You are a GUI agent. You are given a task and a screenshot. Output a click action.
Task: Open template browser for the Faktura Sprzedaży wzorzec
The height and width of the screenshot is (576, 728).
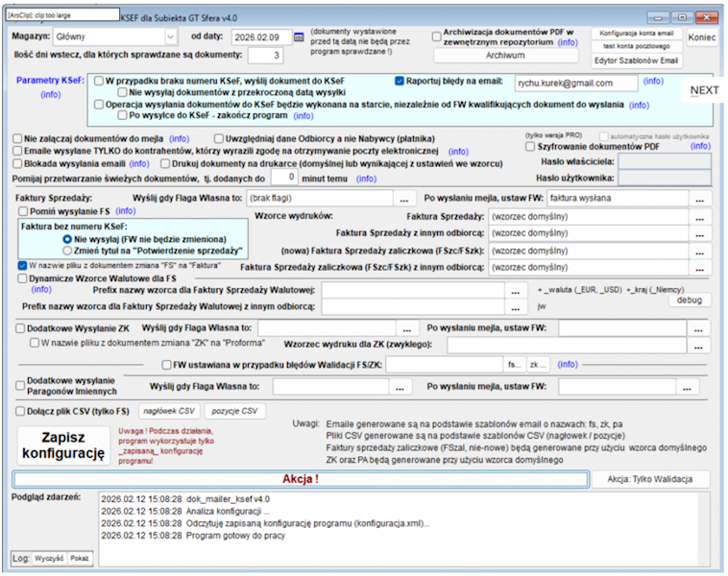(x=699, y=217)
